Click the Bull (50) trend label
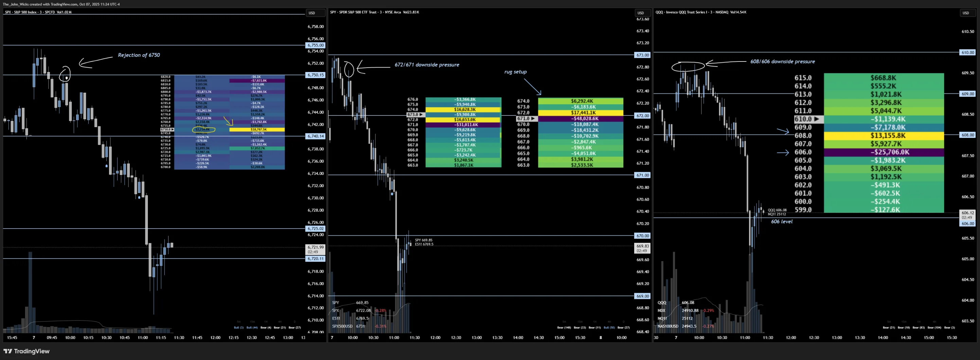The image size is (980, 360). [x=609, y=328]
